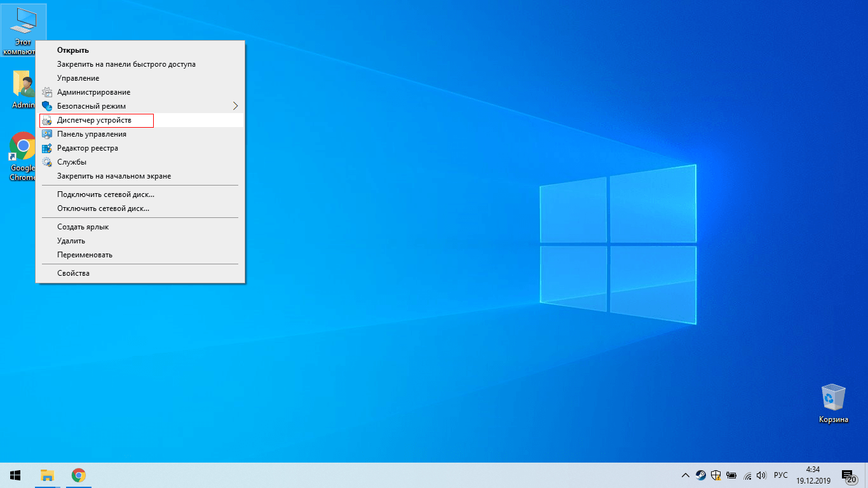Viewport: 868px width, 488px height.
Task: Switch input language via РУС indicator
Action: 781,475
